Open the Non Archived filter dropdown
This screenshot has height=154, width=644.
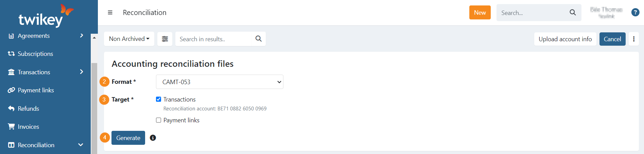129,39
